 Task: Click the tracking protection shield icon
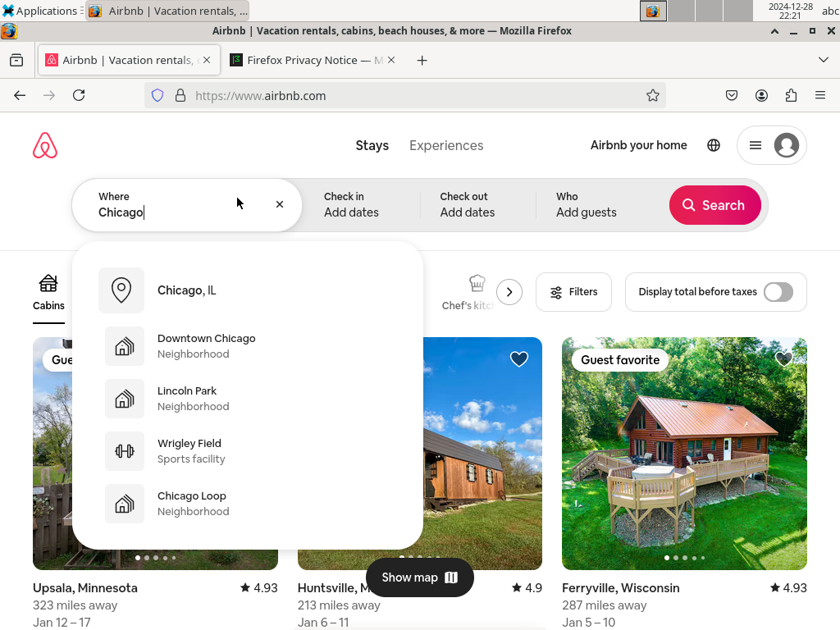pos(157,95)
